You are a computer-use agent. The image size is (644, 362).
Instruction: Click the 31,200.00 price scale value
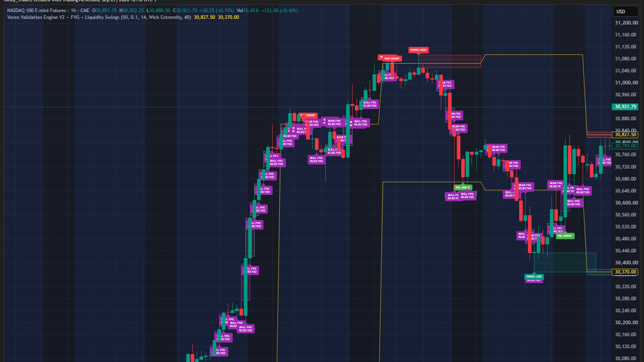[x=626, y=23]
